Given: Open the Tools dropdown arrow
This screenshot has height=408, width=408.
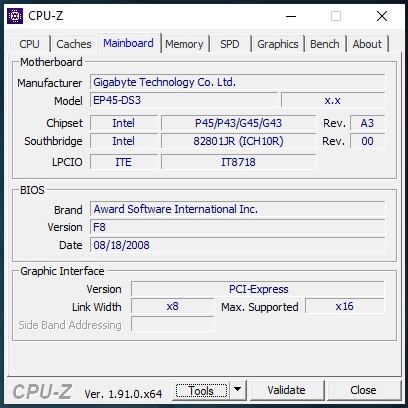Looking at the screenshot, I should click(x=237, y=389).
